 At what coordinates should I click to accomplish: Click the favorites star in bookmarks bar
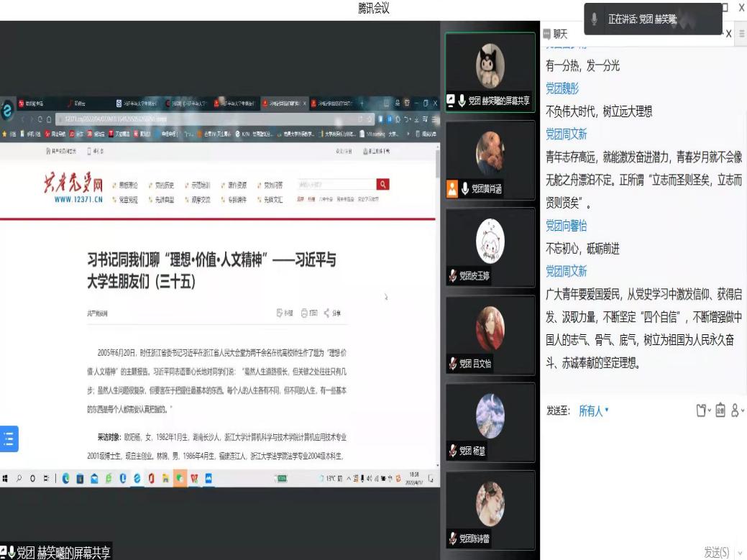(x=5, y=134)
